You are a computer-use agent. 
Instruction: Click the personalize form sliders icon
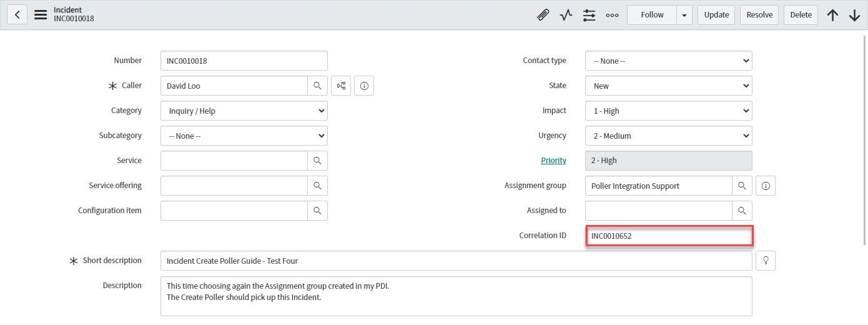(589, 15)
